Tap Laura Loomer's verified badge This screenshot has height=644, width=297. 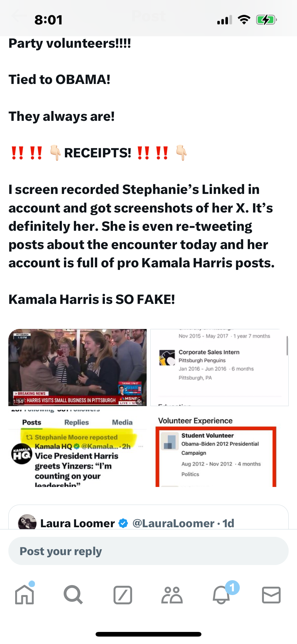(x=123, y=523)
